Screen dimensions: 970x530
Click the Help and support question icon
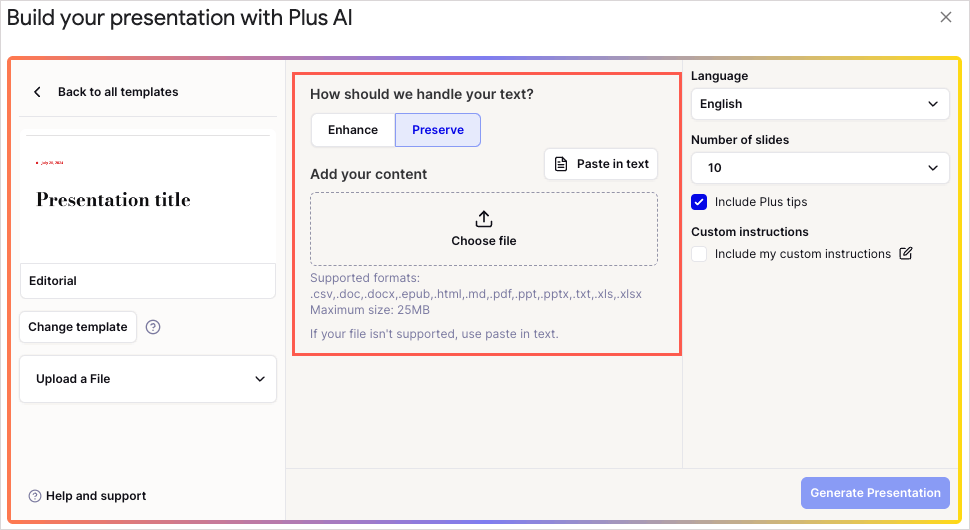click(x=35, y=496)
